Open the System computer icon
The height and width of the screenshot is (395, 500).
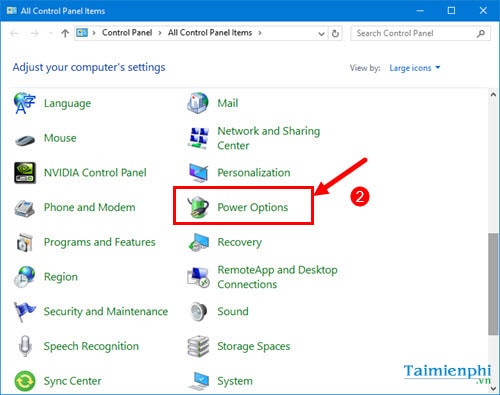tap(199, 381)
